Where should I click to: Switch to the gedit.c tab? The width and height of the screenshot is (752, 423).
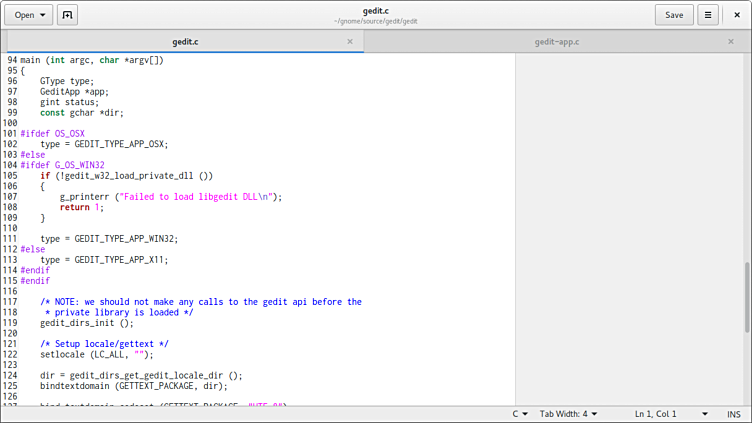(x=185, y=42)
